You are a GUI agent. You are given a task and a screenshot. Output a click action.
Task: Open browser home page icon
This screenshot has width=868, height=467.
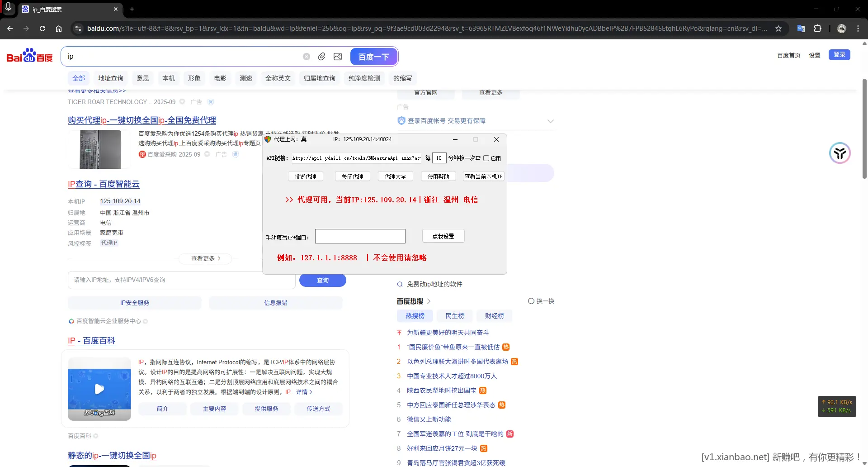coord(59,28)
